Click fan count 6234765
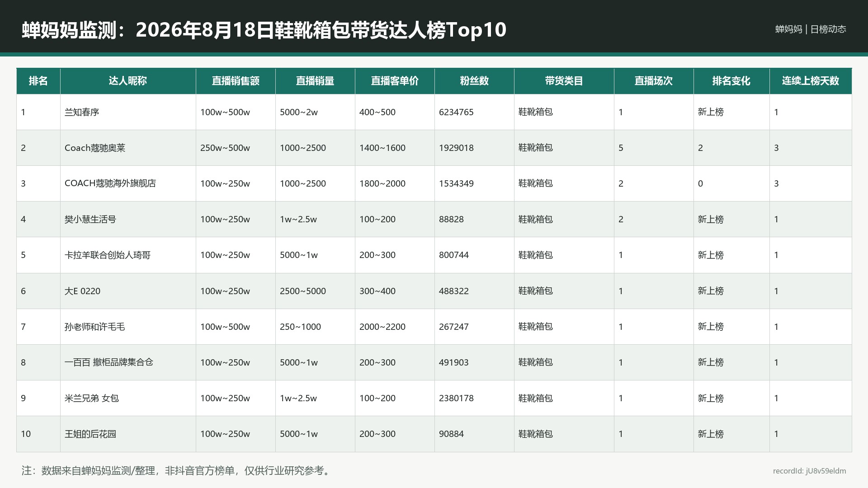 [x=456, y=112]
